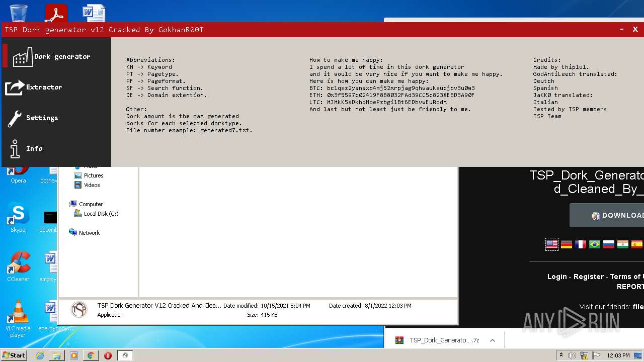Select Computer in Explorer navigation pane
The height and width of the screenshot is (362, 644).
86,204
